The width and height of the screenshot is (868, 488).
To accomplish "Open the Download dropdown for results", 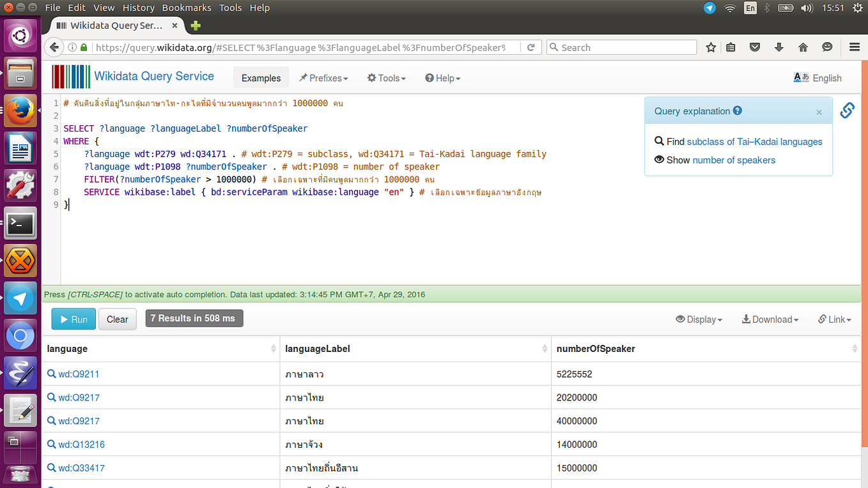I will pyautogui.click(x=770, y=319).
